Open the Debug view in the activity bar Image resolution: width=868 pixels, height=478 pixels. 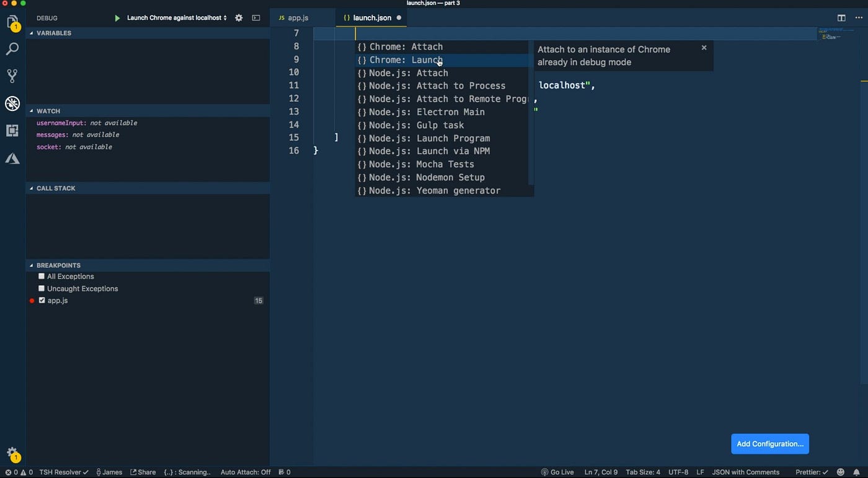click(x=12, y=104)
